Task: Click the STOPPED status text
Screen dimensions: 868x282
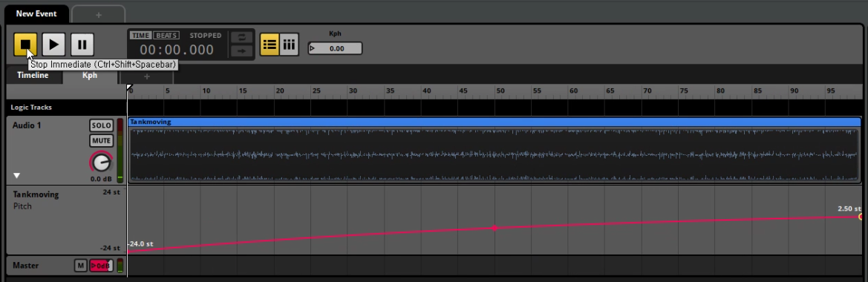Action: 206,36
